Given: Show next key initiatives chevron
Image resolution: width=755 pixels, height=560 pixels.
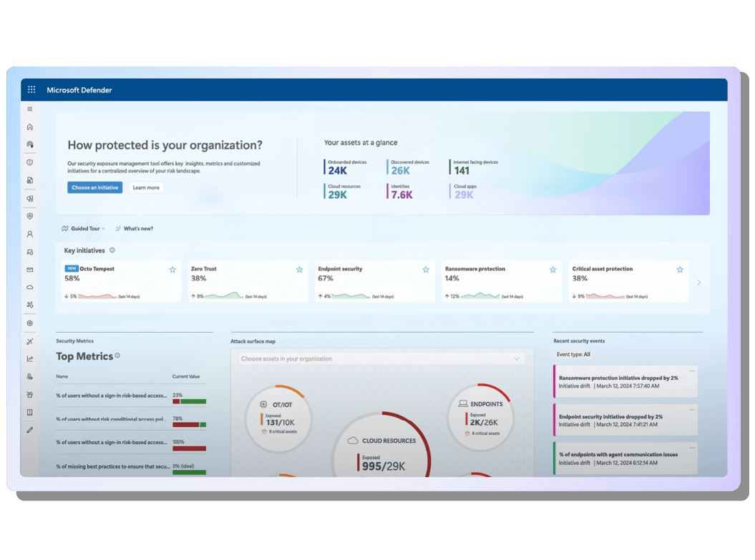Looking at the screenshot, I should [x=698, y=283].
